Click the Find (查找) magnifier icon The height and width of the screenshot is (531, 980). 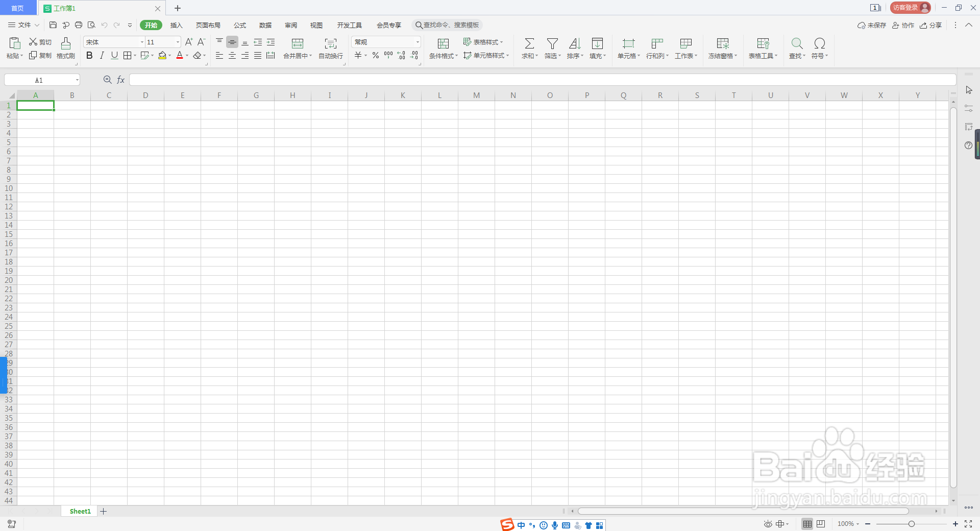(797, 43)
